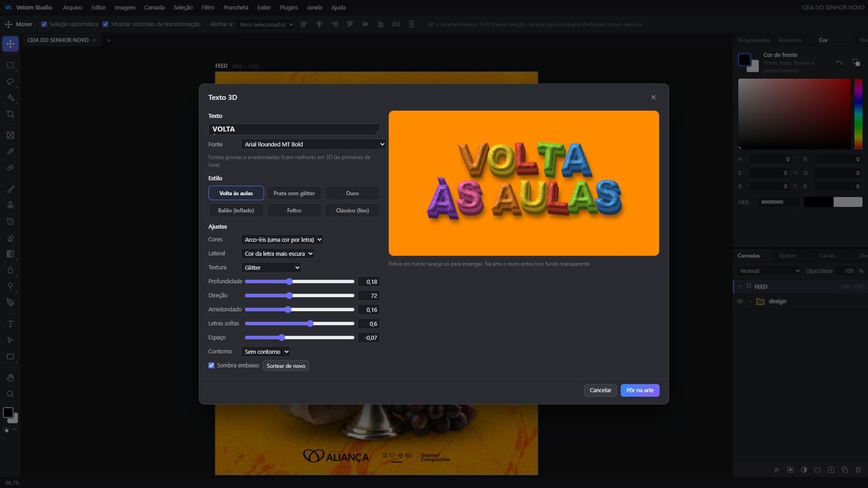Viewport: 868px width, 488px height.
Task: Select the magic wand sparkle tool
Action: [10, 98]
